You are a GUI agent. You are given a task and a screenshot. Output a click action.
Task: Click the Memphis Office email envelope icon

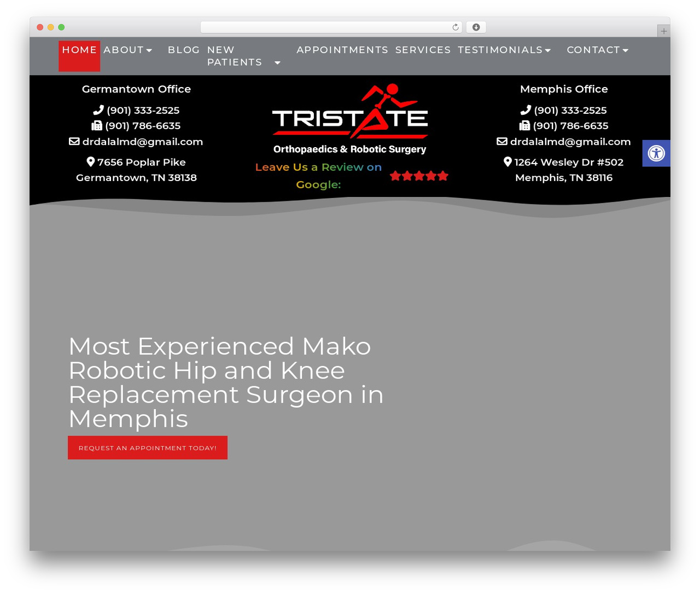[x=502, y=142]
